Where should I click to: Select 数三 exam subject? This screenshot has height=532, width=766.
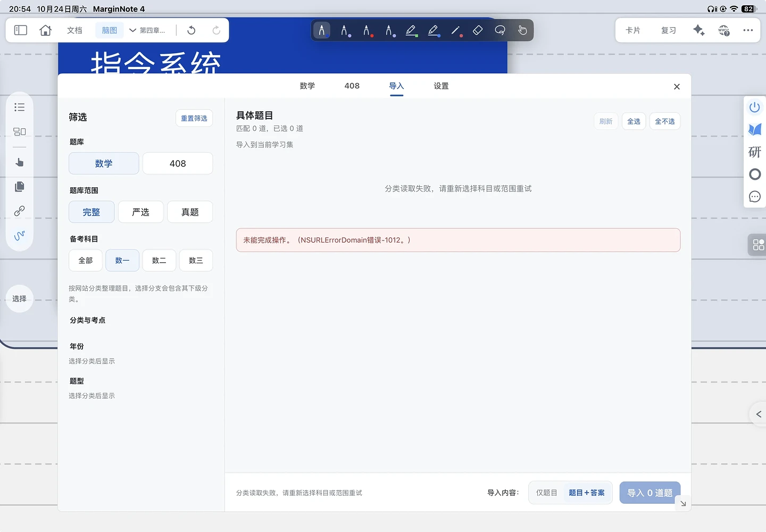tap(196, 260)
